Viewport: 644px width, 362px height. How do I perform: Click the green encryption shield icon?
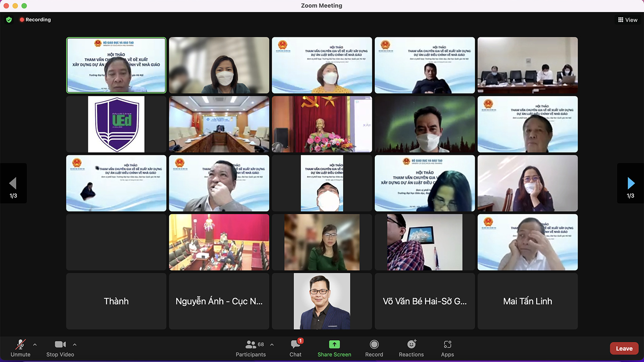click(9, 20)
